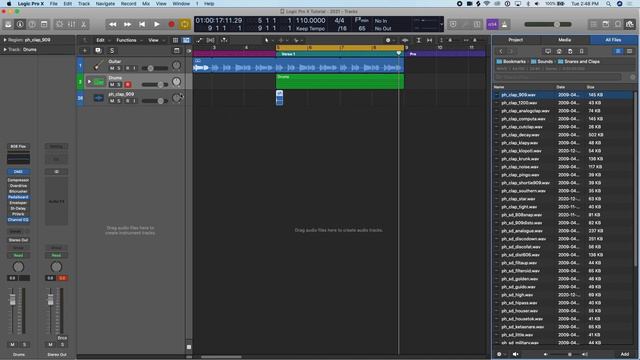The width and height of the screenshot is (640, 360).
Task: Open the Mixer button in control bar
Action: [x=71, y=24]
